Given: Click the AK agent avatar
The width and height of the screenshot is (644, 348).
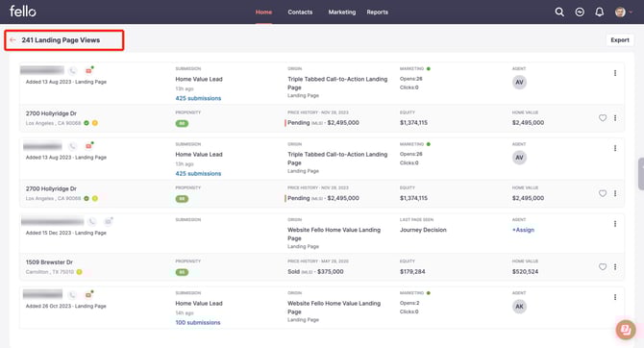Looking at the screenshot, I should tap(519, 307).
